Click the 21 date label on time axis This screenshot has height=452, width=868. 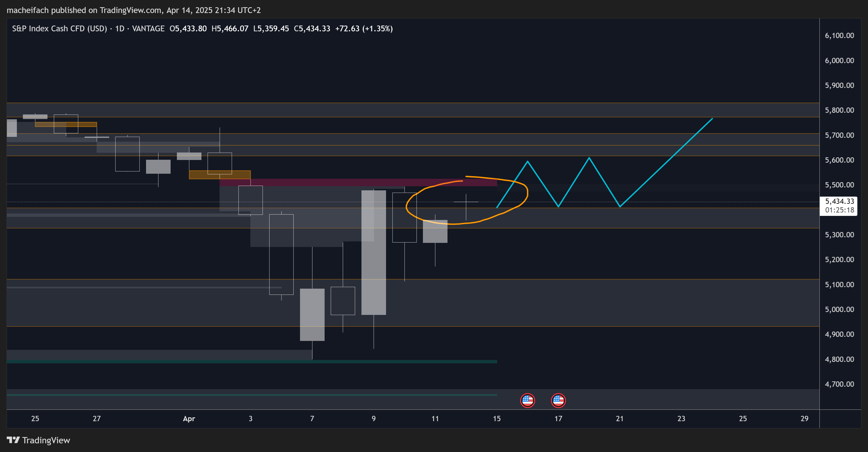pyautogui.click(x=620, y=419)
